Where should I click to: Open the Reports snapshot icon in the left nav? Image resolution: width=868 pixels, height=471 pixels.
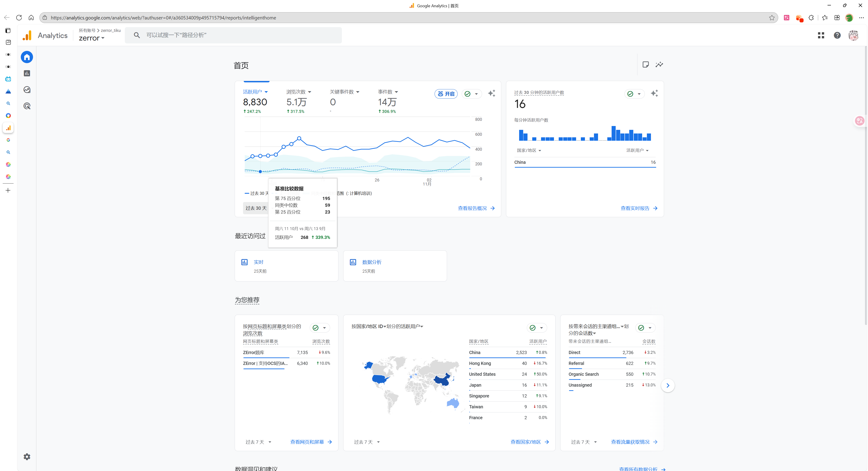27,74
